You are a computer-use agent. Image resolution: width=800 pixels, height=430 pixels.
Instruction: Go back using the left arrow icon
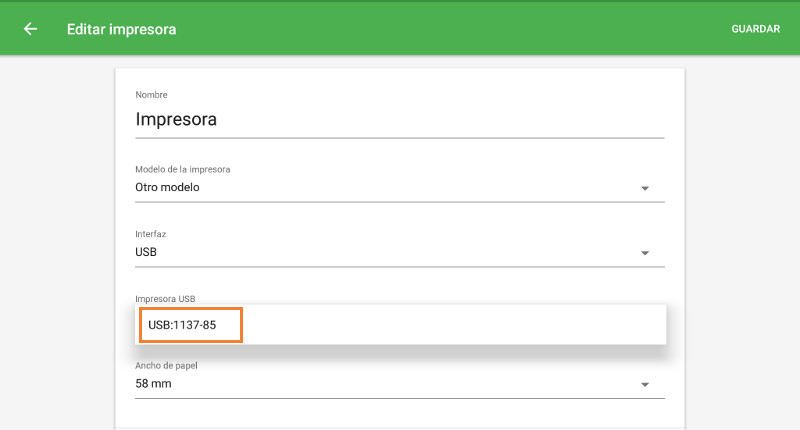31,29
